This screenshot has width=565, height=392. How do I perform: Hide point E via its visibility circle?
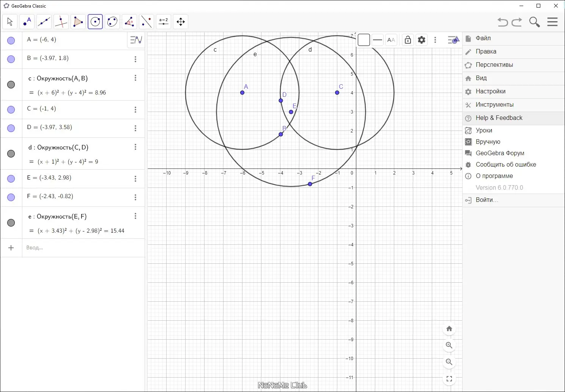11,179
